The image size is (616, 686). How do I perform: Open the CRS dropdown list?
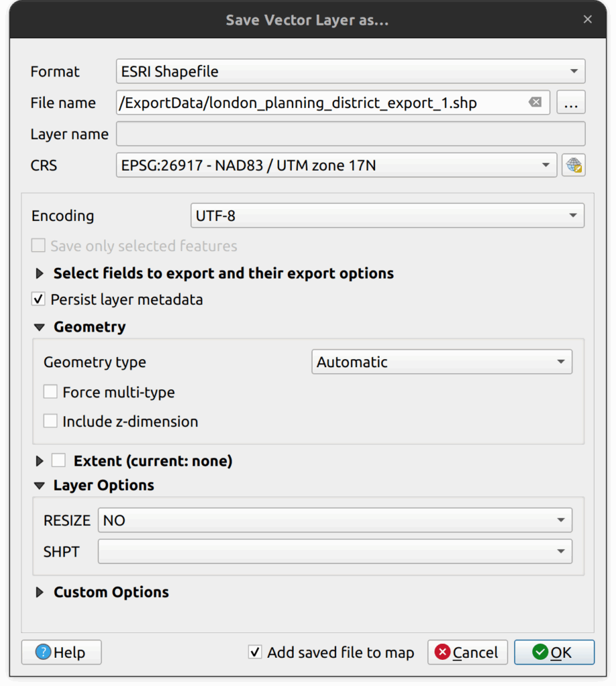[336, 165]
